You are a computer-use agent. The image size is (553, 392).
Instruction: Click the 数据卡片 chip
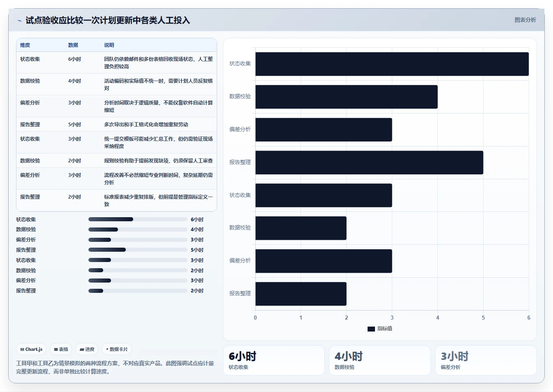click(117, 349)
